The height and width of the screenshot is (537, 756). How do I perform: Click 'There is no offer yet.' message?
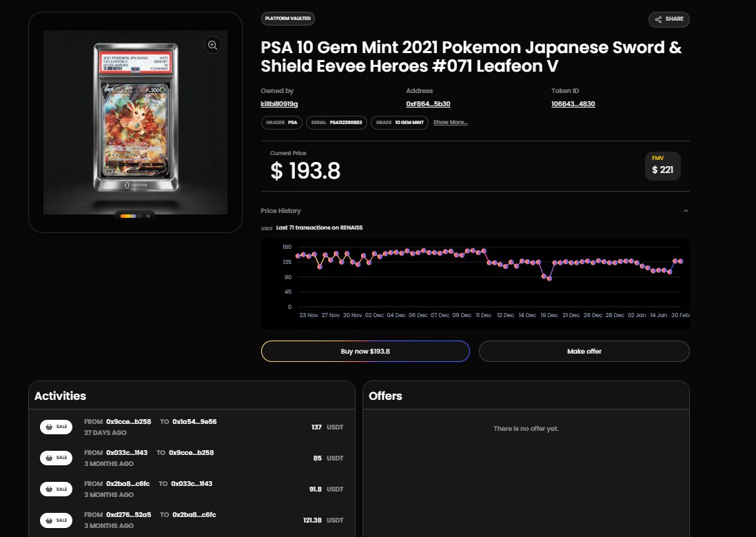tap(526, 429)
